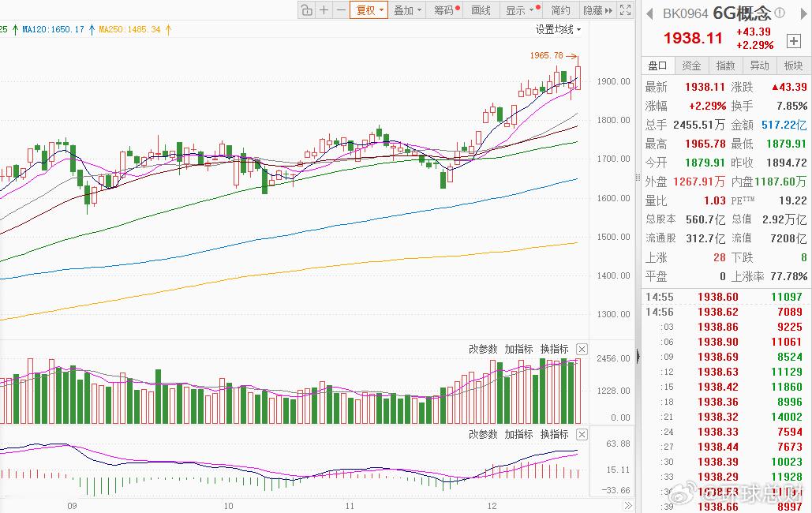Viewport: 812px width, 513px height.
Task: Click the 外盘 value 1267.91万
Action: (698, 182)
